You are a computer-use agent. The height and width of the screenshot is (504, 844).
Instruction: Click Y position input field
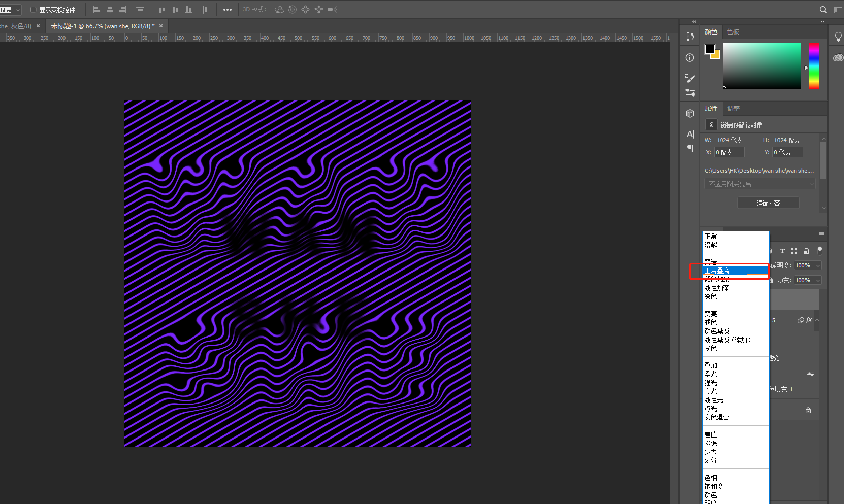pos(788,152)
